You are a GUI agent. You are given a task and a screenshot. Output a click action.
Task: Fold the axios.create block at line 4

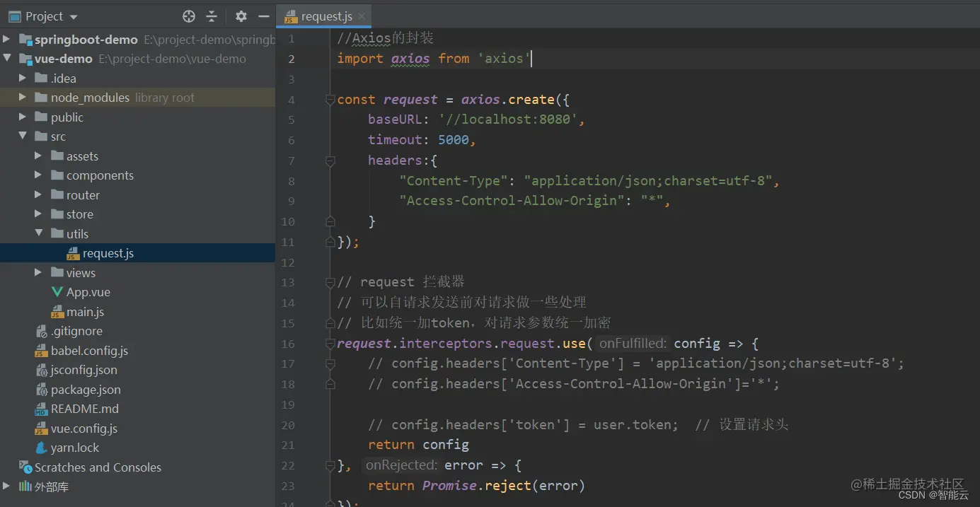[330, 100]
